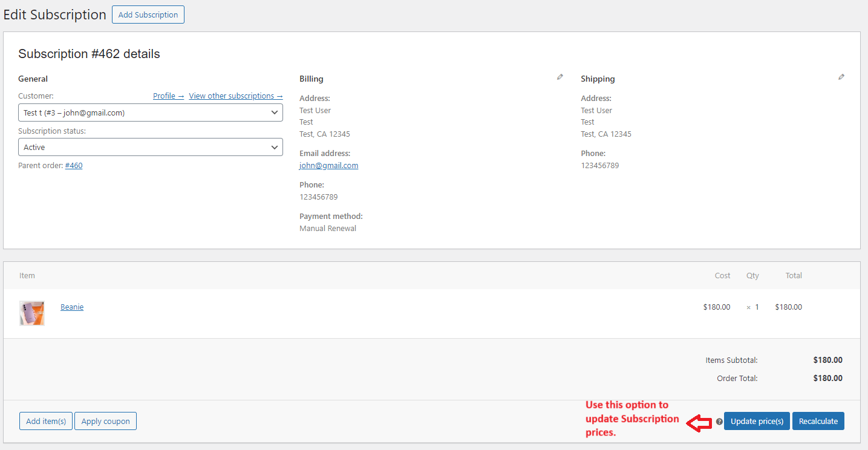Open the Subscription status dropdown
The width and height of the screenshot is (868, 450).
[150, 146]
